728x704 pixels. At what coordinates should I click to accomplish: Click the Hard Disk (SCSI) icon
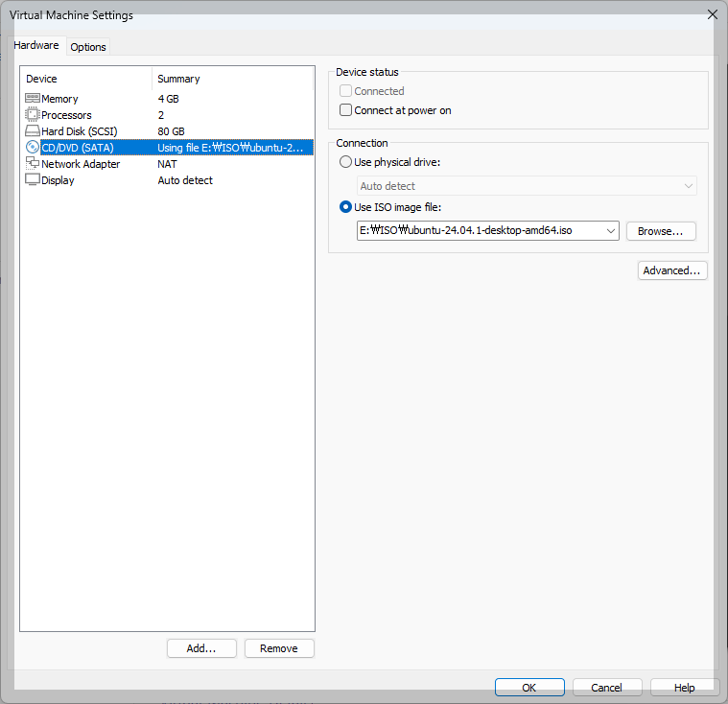[x=32, y=130]
